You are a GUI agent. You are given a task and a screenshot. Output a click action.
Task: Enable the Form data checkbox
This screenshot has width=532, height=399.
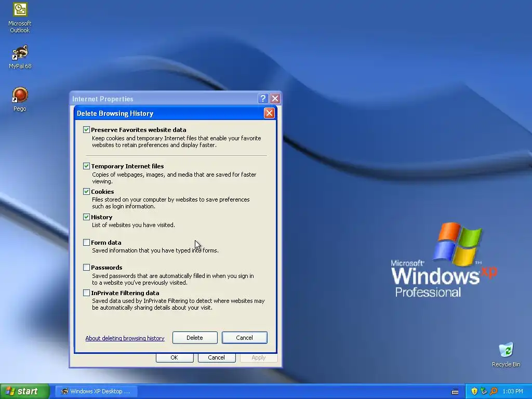[87, 242]
